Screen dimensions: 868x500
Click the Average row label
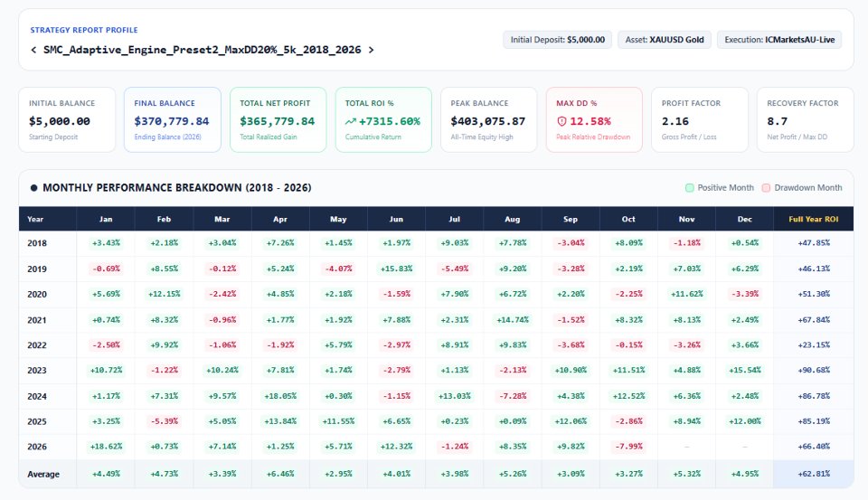click(x=43, y=475)
